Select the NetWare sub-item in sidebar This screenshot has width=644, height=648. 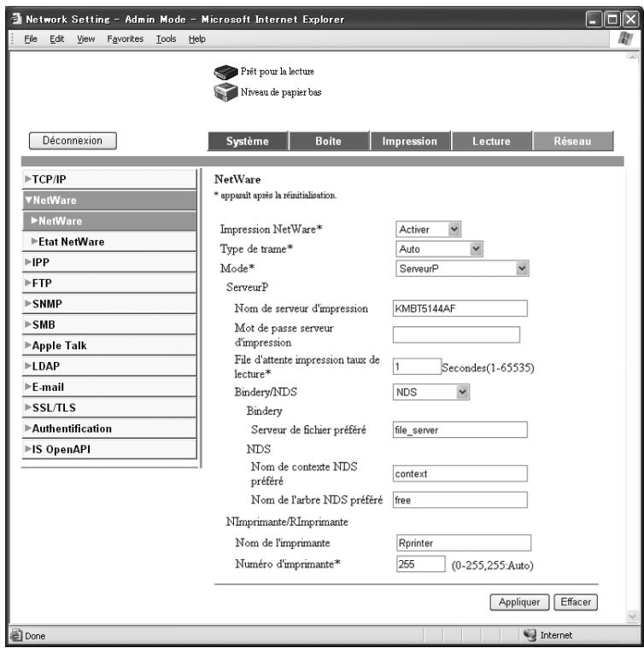pyautogui.click(x=109, y=220)
